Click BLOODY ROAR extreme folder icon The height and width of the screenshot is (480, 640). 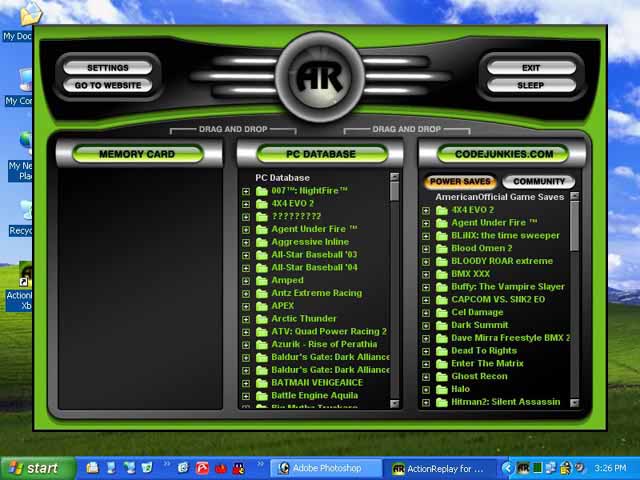pyautogui.click(x=442, y=261)
